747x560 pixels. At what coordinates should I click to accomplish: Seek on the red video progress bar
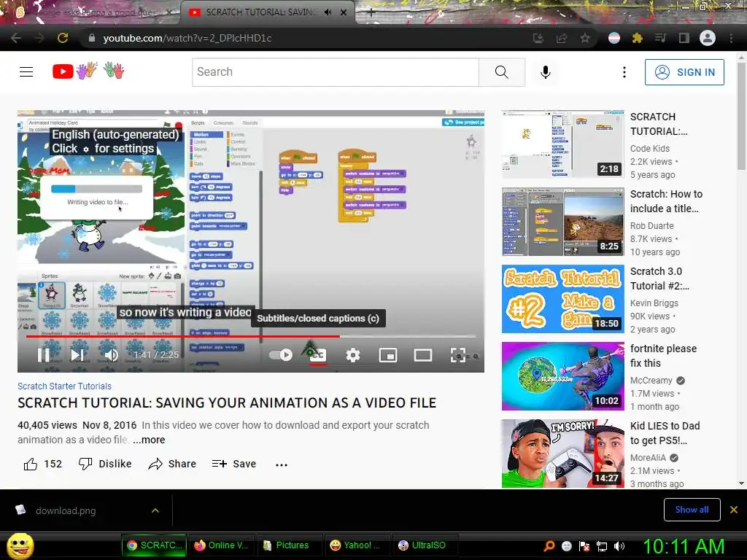point(251,336)
